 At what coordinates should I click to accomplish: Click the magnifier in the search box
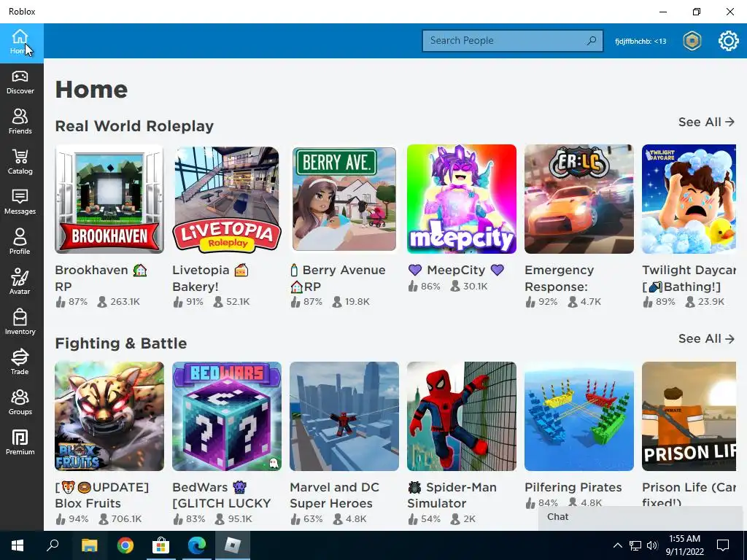point(591,41)
